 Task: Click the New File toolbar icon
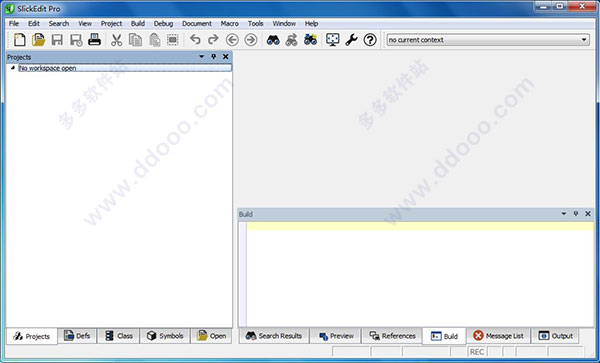[x=20, y=40]
